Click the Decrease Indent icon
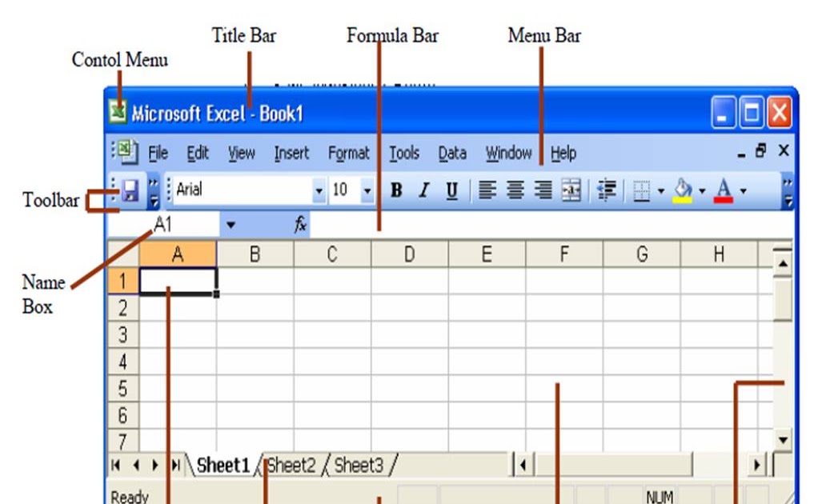The width and height of the screenshot is (822, 504). [607, 190]
